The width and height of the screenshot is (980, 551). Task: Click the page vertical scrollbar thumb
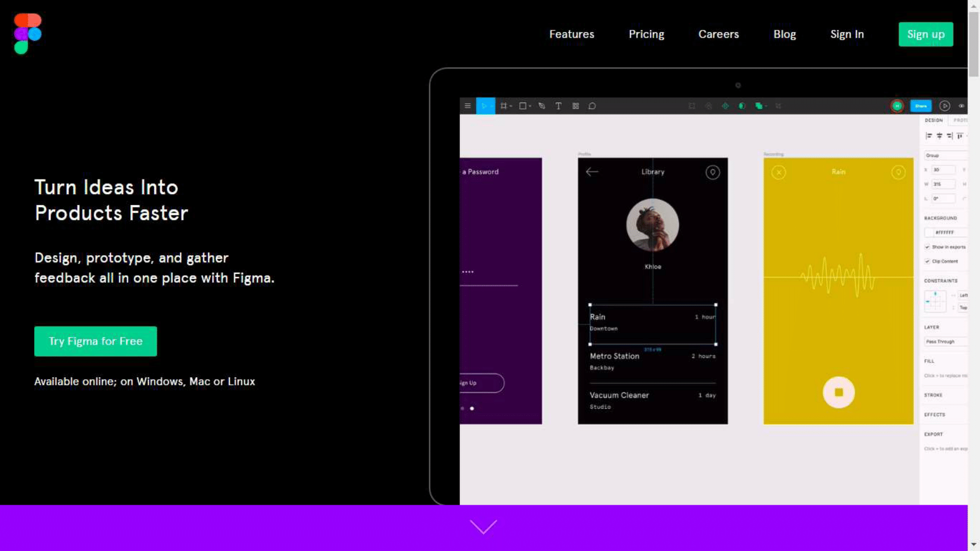click(x=974, y=44)
